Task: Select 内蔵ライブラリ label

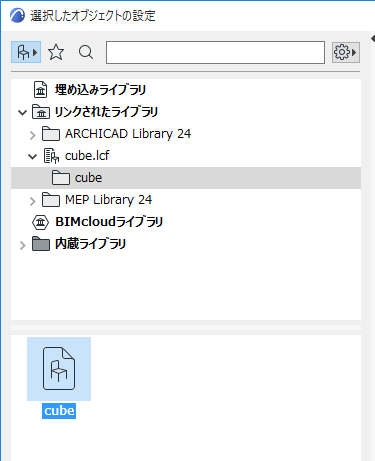Action: 90,244
